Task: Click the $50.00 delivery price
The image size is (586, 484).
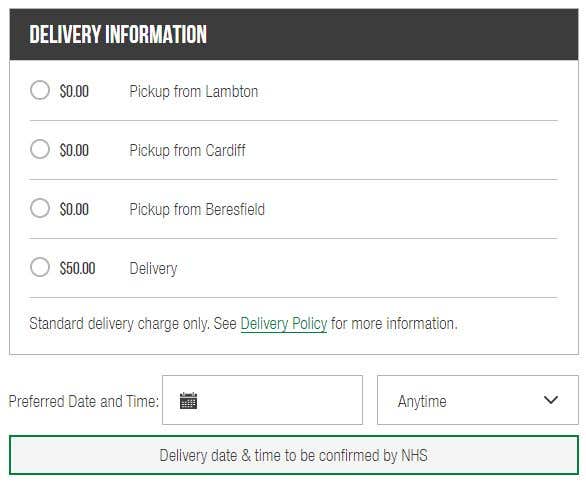Action: (x=77, y=268)
